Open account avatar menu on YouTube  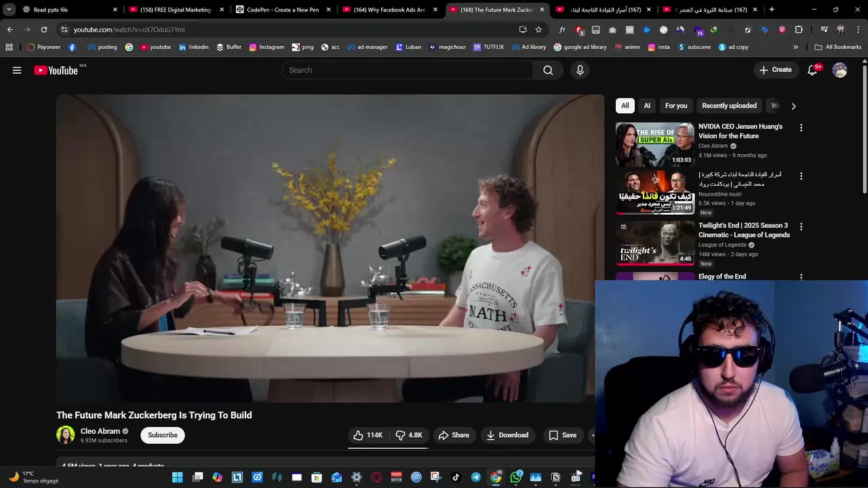(840, 70)
